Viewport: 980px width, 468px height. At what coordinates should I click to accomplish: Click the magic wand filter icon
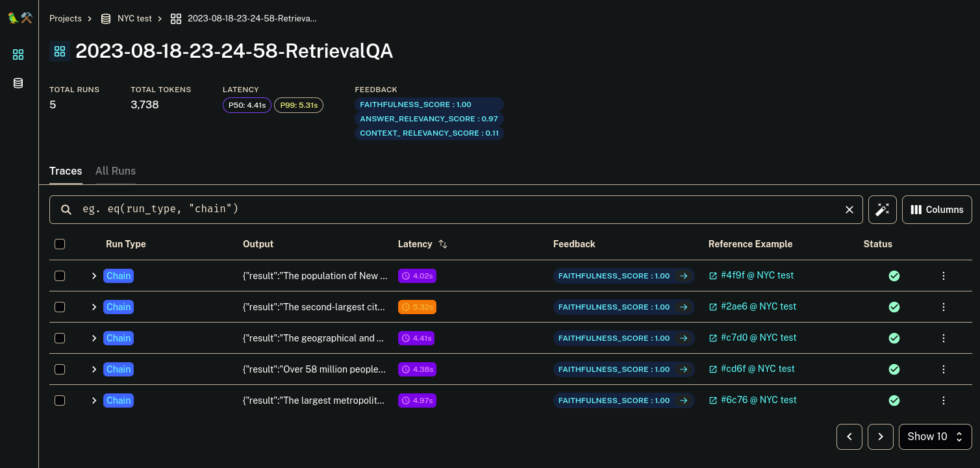(883, 210)
